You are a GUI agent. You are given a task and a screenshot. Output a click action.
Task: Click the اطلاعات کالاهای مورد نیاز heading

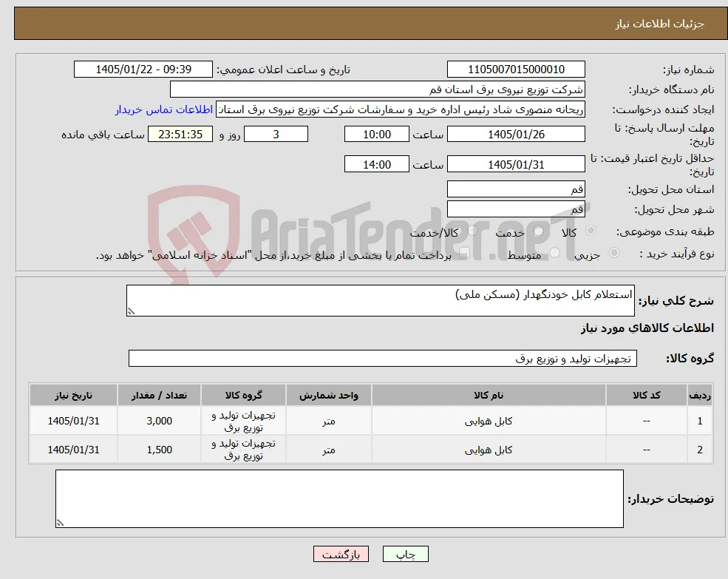(x=647, y=328)
